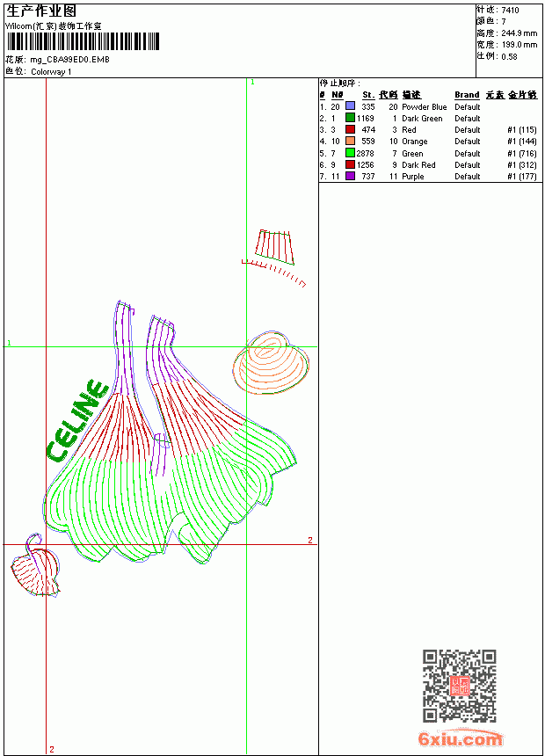Click the '#1 (716)' value in Green row
Image resolution: width=545 pixels, height=756 pixels.
(x=522, y=154)
